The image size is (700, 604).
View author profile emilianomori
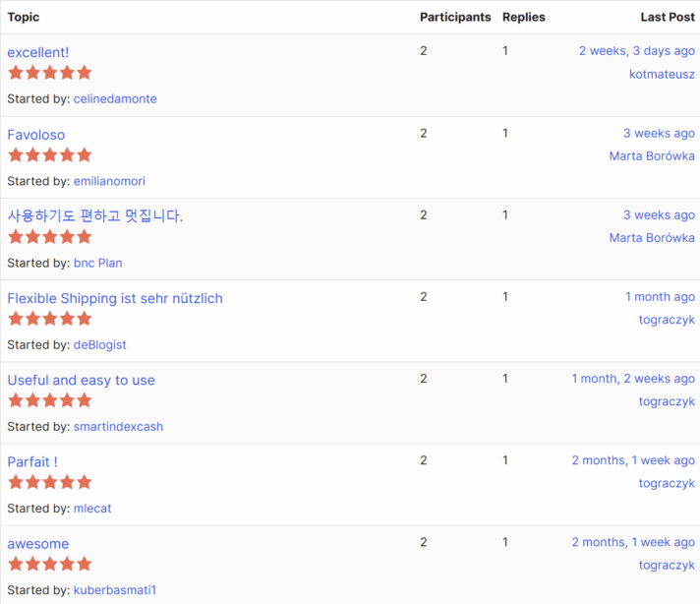point(109,181)
